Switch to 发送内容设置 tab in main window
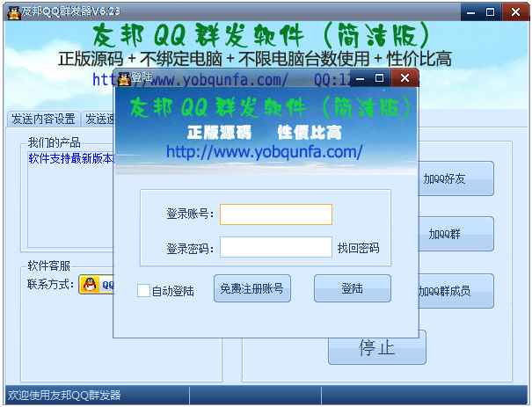Image resolution: width=532 pixels, height=407 pixels. (43, 119)
